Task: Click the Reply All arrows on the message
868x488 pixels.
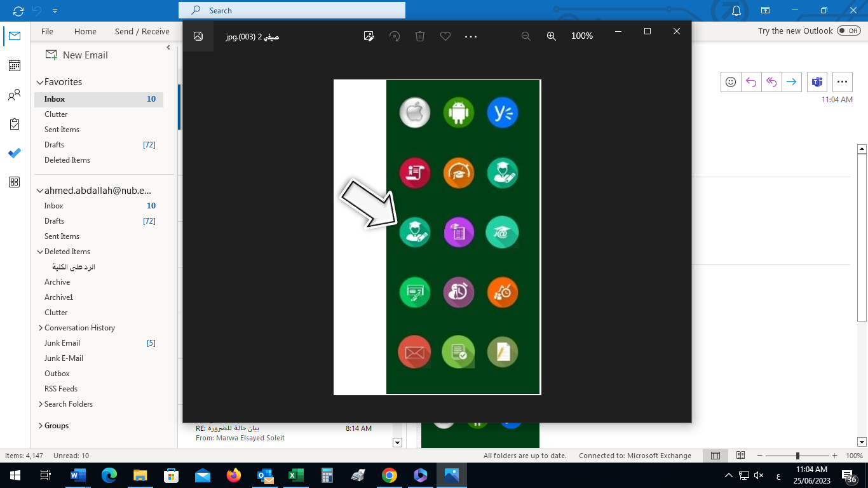Action: click(771, 82)
